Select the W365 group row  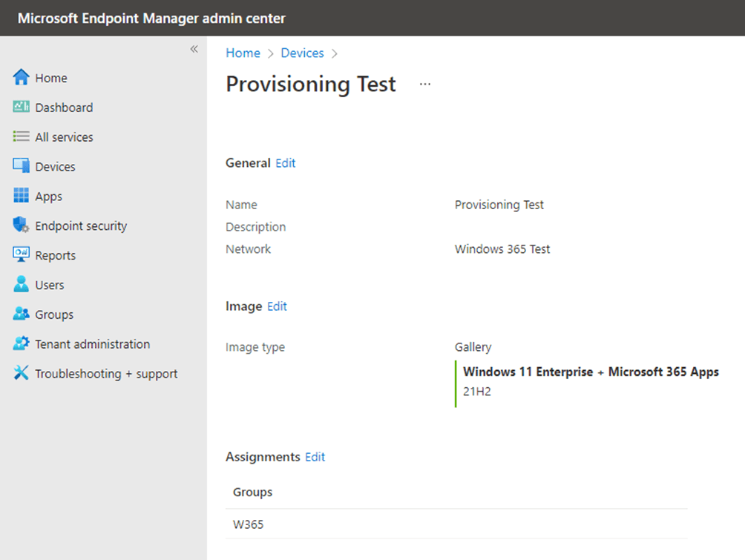456,524
